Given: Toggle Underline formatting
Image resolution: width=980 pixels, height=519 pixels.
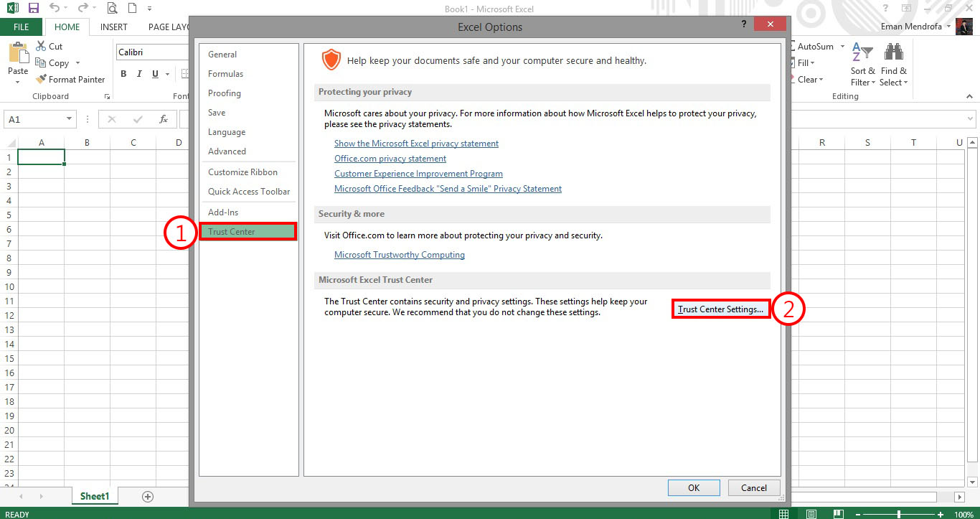Looking at the screenshot, I should 156,74.
